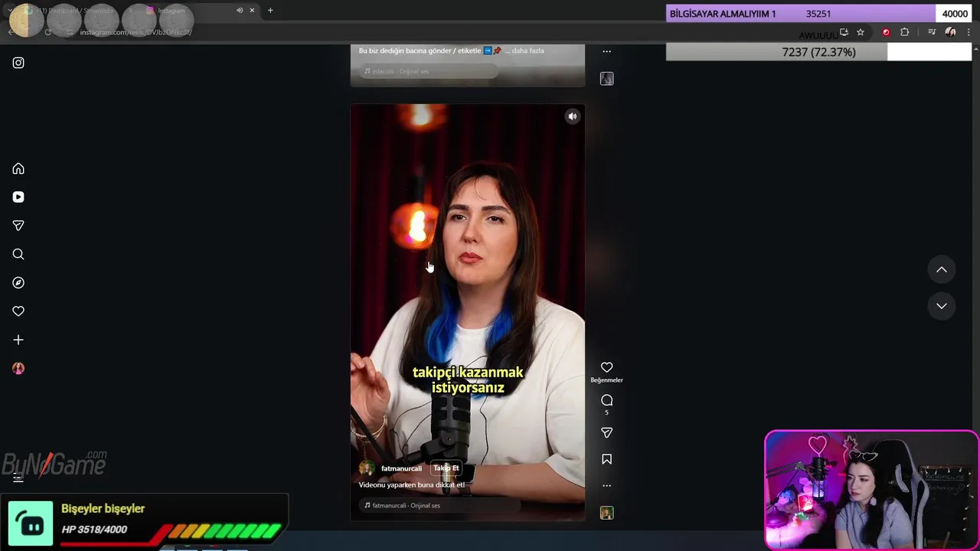
Task: Click the install app icon in address bar
Action: [844, 32]
